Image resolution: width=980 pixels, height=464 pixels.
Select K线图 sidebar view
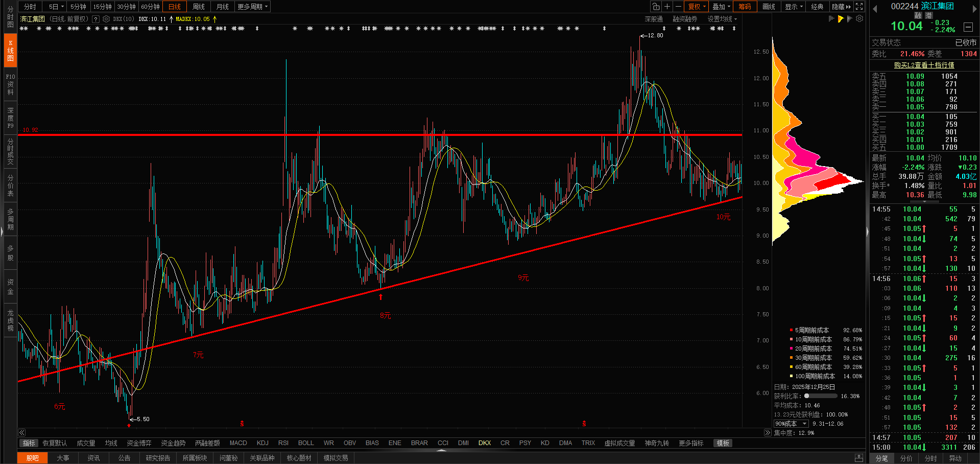coord(11,50)
